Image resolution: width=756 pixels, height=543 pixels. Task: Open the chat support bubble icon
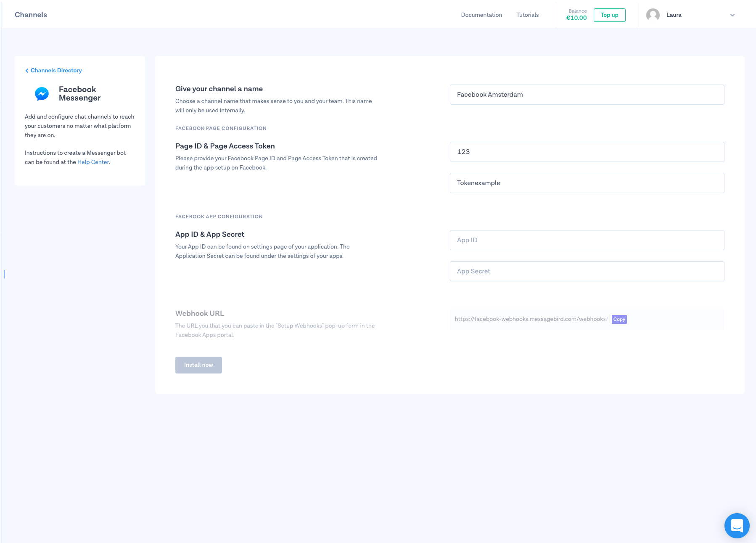(x=737, y=525)
